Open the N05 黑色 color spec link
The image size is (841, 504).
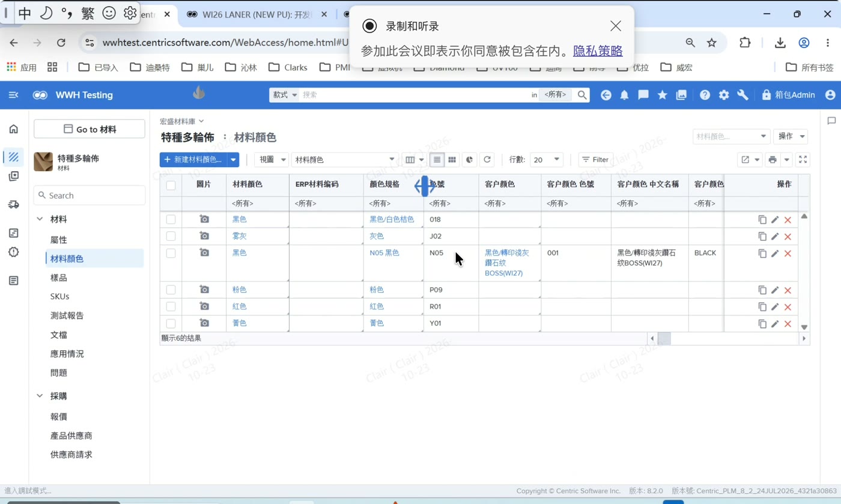384,253
